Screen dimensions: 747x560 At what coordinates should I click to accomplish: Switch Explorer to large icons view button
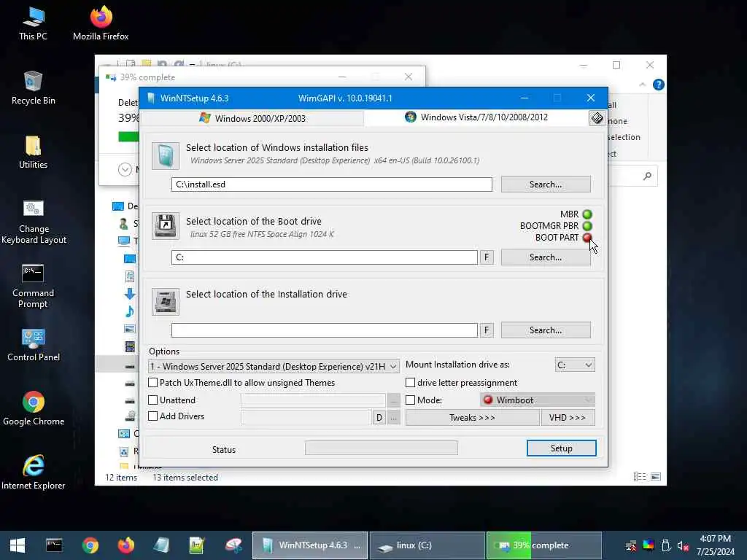pos(656,477)
